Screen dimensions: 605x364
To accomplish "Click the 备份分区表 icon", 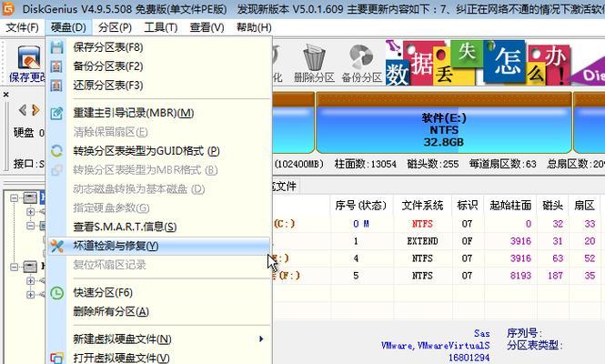I will [x=56, y=66].
